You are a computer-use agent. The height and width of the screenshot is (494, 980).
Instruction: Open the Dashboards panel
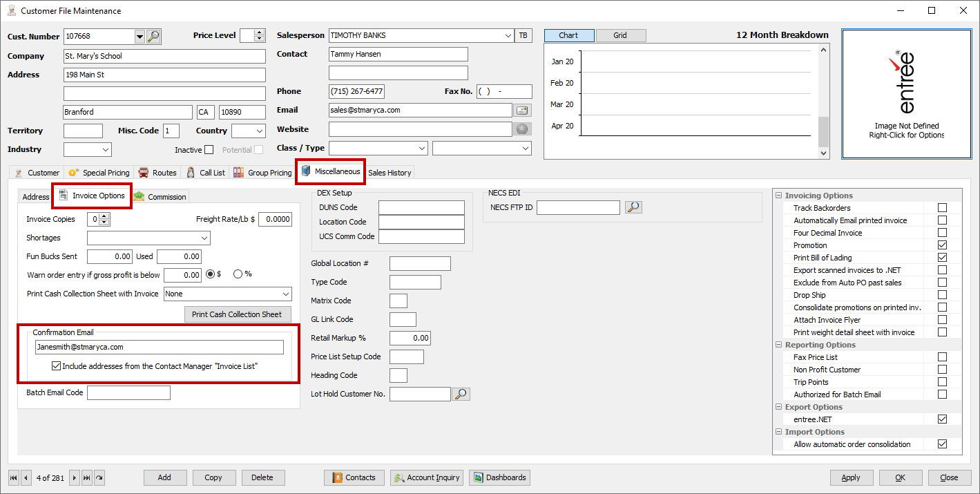[x=499, y=477]
